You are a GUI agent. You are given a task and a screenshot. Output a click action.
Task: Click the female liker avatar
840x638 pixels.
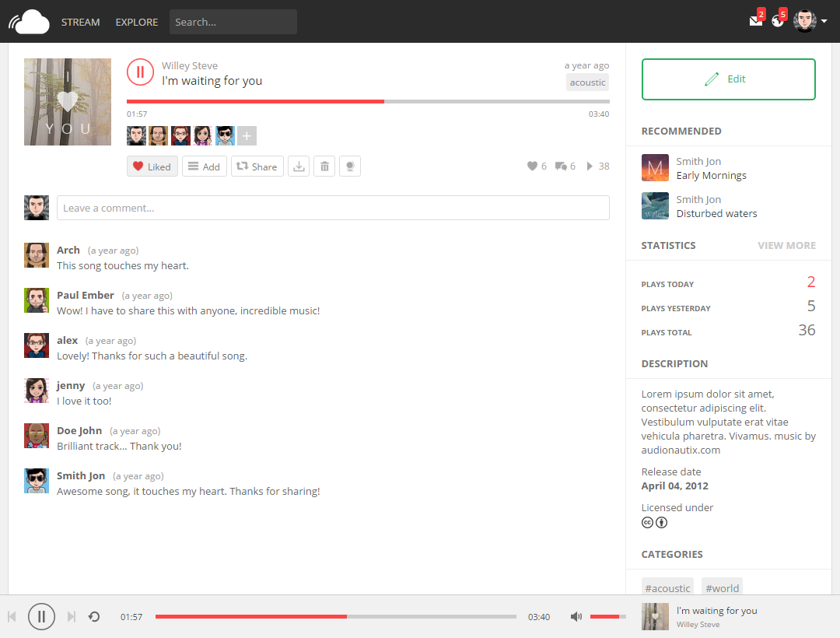coord(203,135)
